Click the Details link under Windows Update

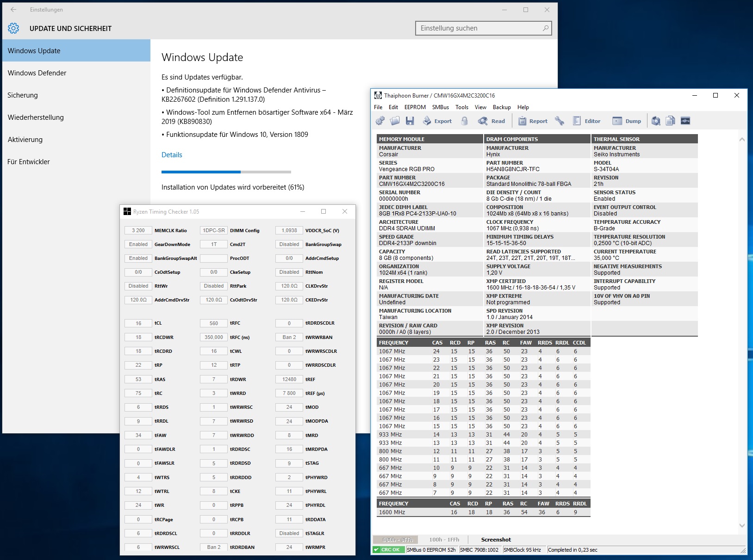[x=172, y=155]
